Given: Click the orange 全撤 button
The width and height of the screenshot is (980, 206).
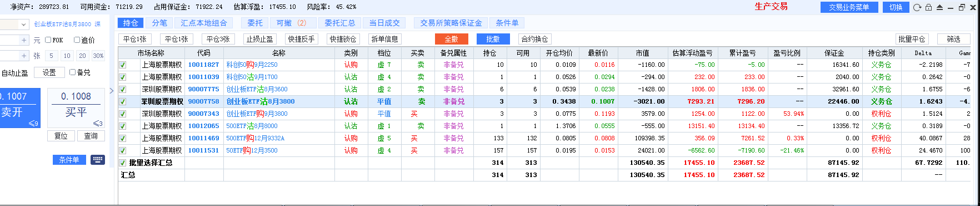Looking at the screenshot, I should pos(452,39).
